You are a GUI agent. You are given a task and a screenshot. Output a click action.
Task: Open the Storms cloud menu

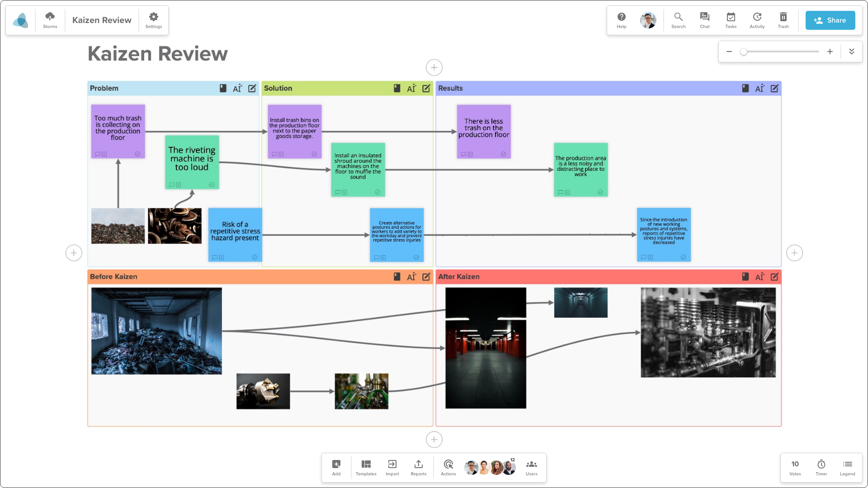point(50,20)
